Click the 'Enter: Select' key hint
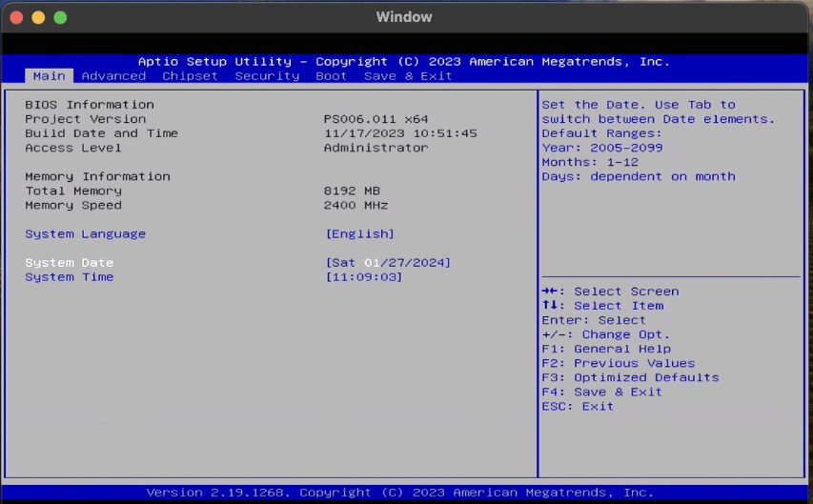 tap(594, 320)
